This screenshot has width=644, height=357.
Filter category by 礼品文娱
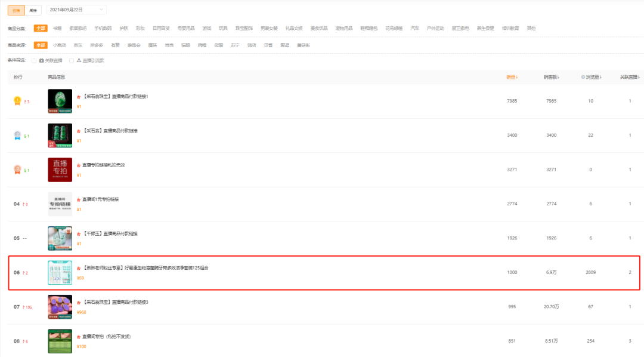click(294, 29)
